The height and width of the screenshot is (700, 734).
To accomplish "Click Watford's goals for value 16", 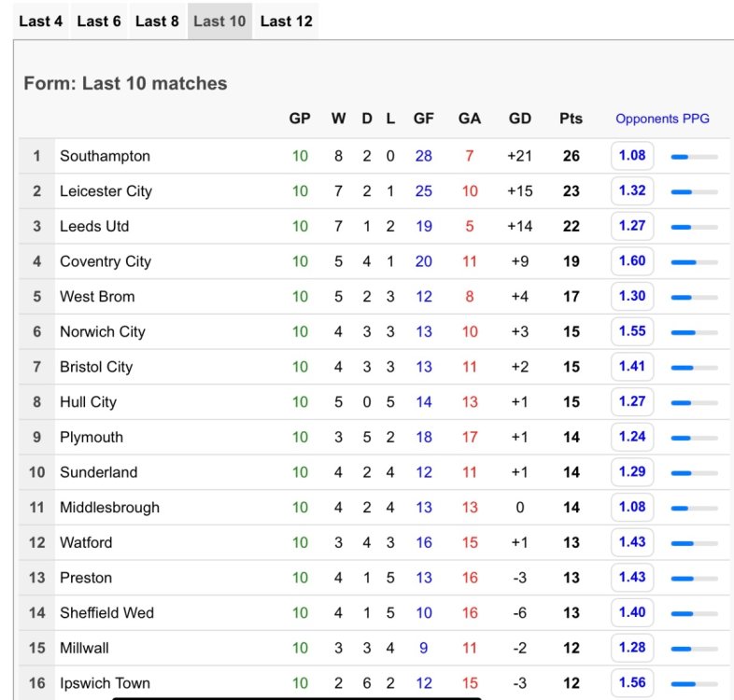I will point(424,542).
